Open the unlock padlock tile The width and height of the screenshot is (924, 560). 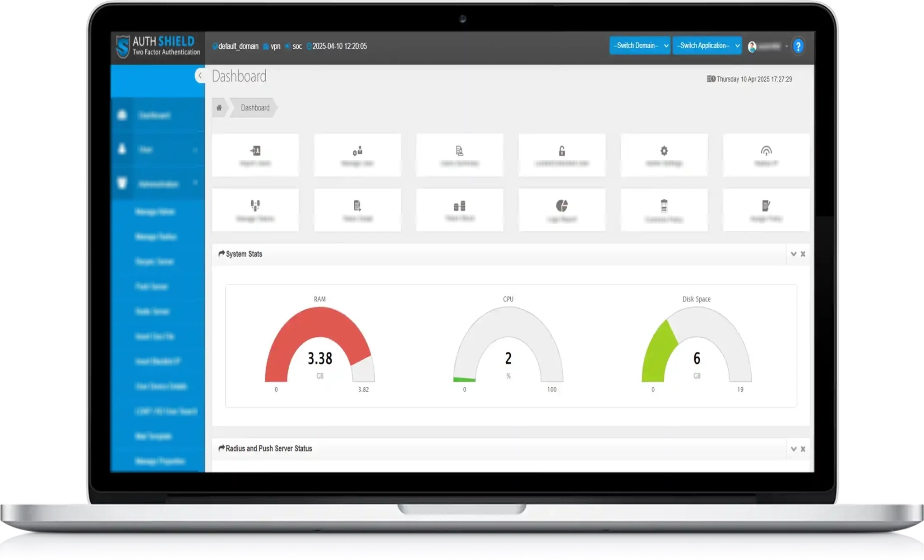[562, 151]
